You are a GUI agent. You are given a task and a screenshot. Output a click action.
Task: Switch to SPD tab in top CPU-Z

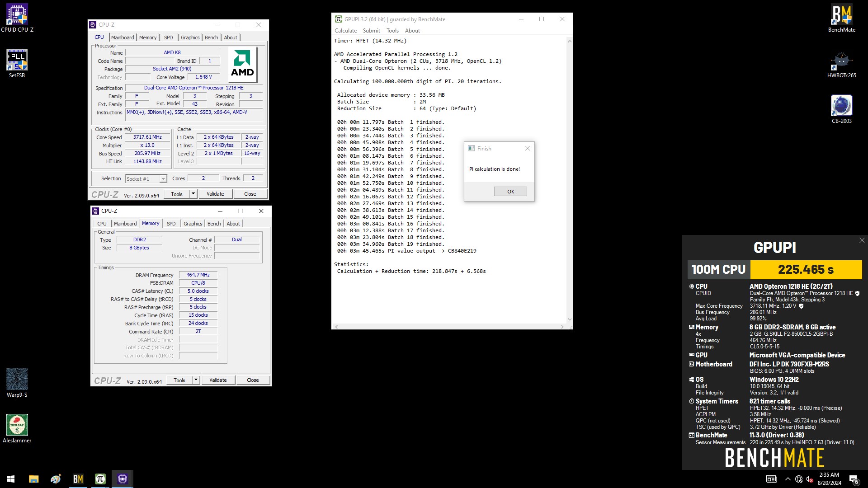click(x=169, y=38)
